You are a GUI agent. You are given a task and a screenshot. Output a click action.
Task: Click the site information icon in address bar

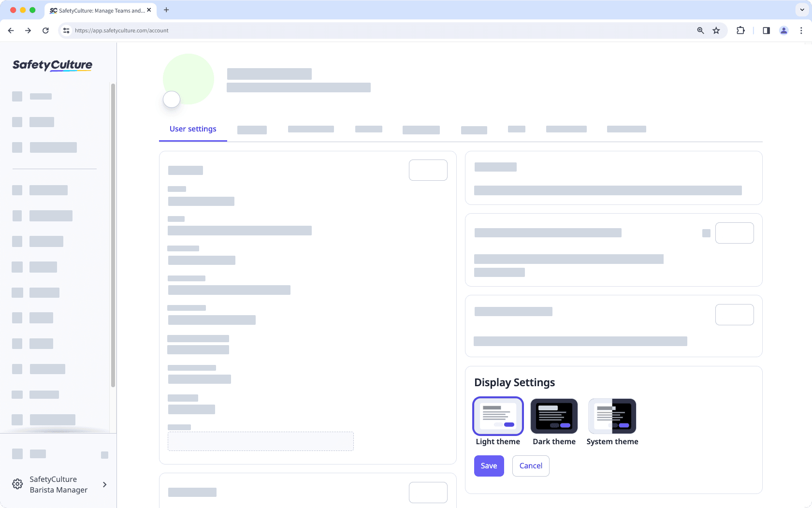(66, 30)
